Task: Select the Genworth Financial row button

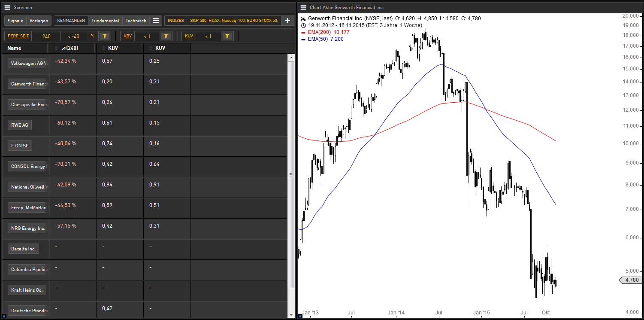Action: coord(28,84)
